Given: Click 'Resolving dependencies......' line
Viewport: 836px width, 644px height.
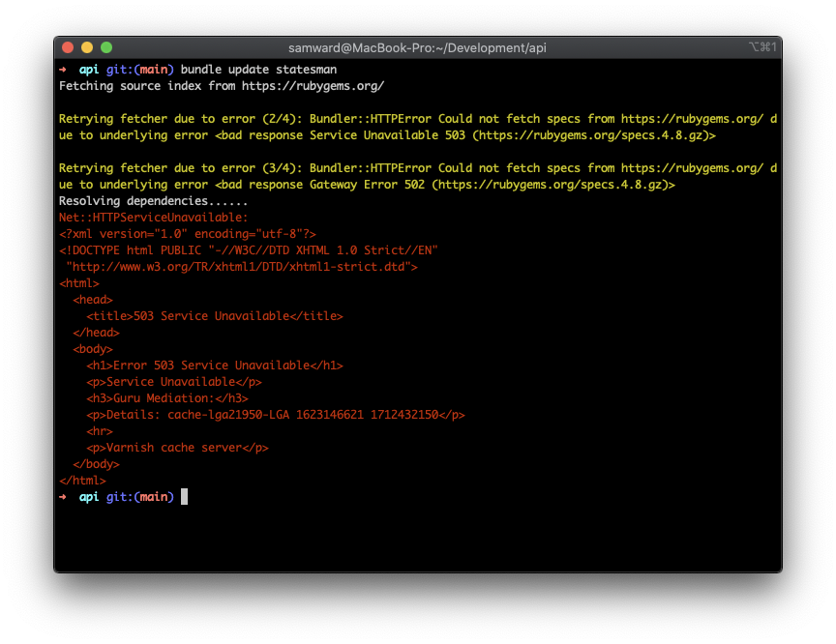Looking at the screenshot, I should [153, 201].
